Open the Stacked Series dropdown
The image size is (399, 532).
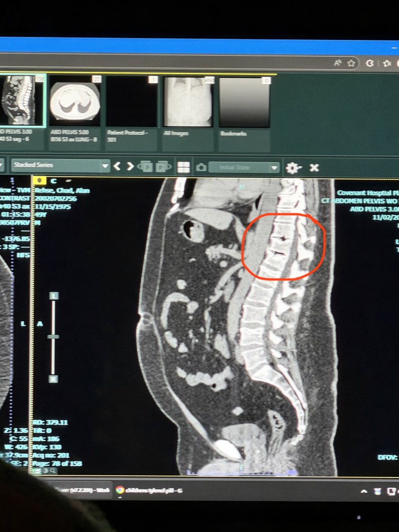[x=60, y=166]
